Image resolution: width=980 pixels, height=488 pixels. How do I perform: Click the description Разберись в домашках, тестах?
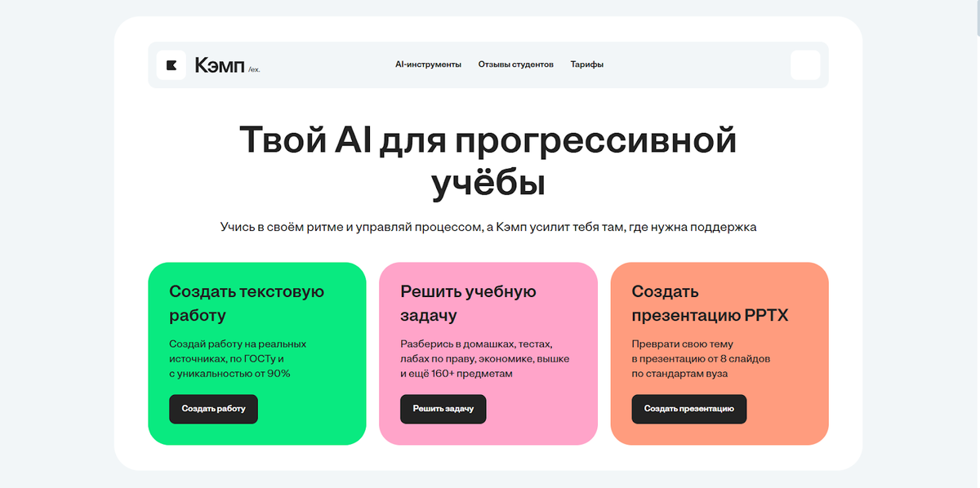(485, 359)
